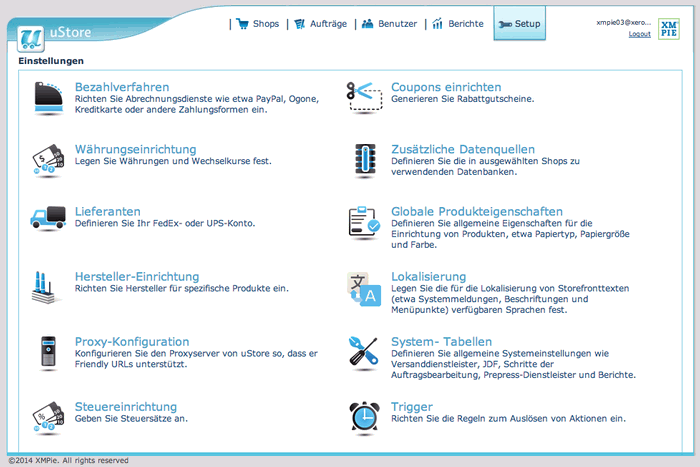The image size is (700, 467).
Task: Open the Lokalisierung link
Action: click(x=429, y=277)
